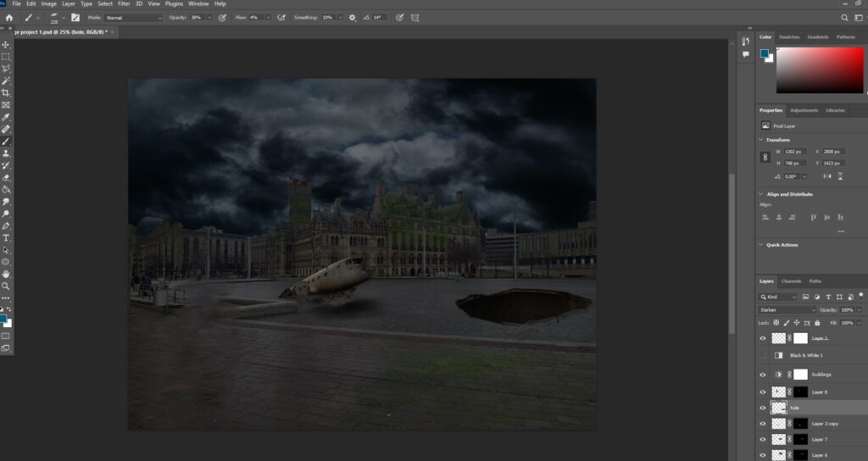Viewport: 868px width, 461px height.
Task: Choose the Zoom tool in toolbar
Action: (x=6, y=286)
